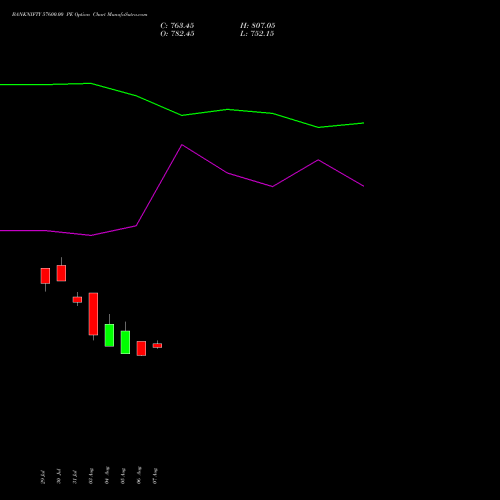Select the 29 Jul red candlestick
The width and height of the screenshot is (500, 500).
coord(45,276)
